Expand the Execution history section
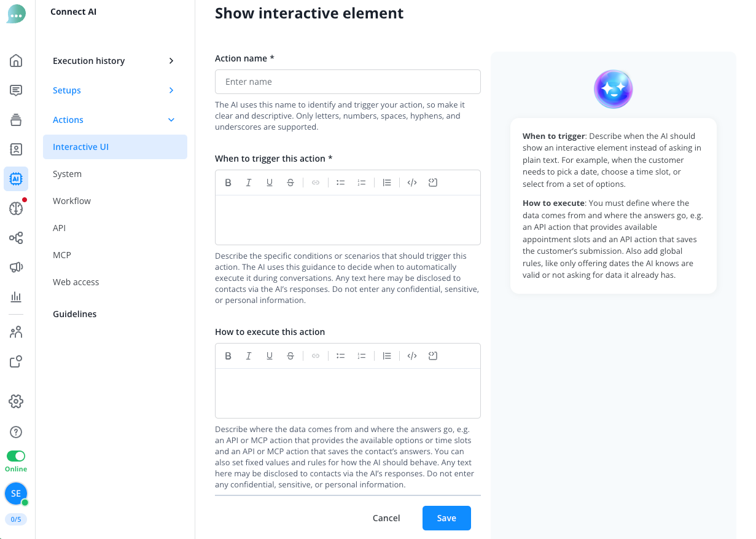 pyautogui.click(x=115, y=61)
